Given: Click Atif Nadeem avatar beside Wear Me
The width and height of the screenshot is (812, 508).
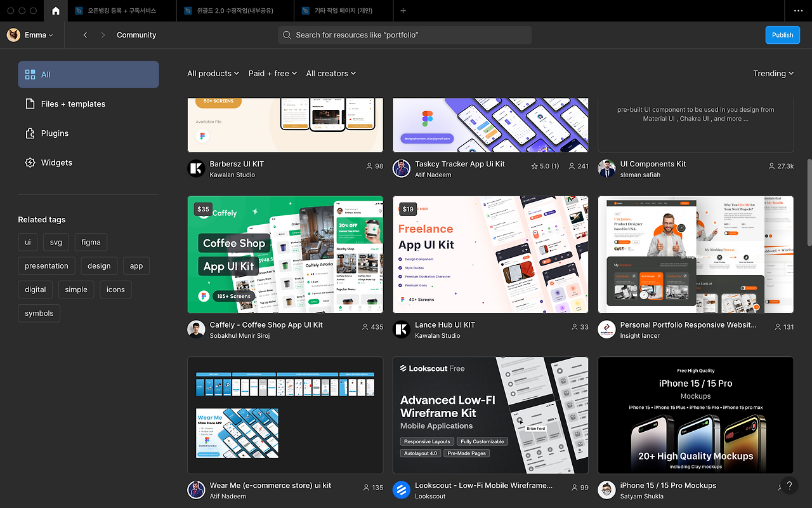Looking at the screenshot, I should [x=196, y=490].
